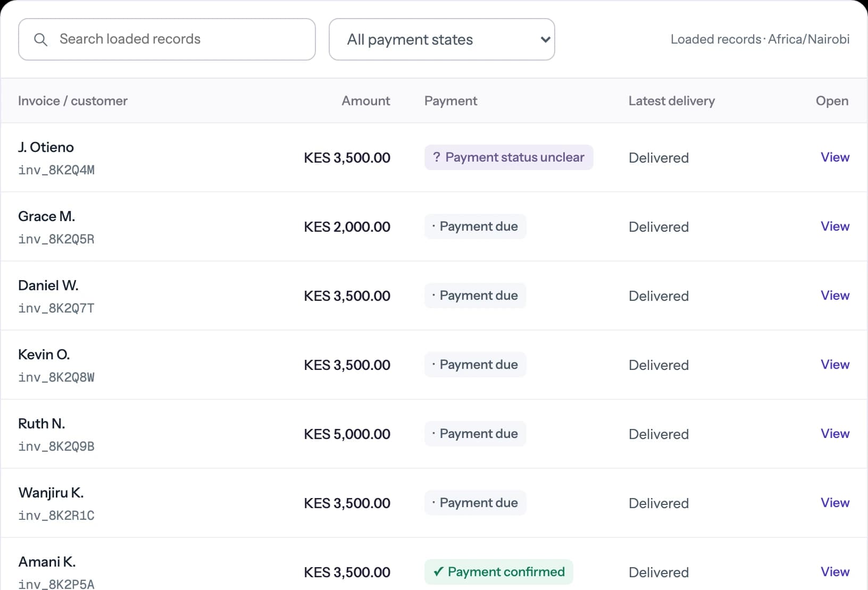The image size is (868, 590).
Task: Select the customer name Ruth N.
Action: coord(41,424)
